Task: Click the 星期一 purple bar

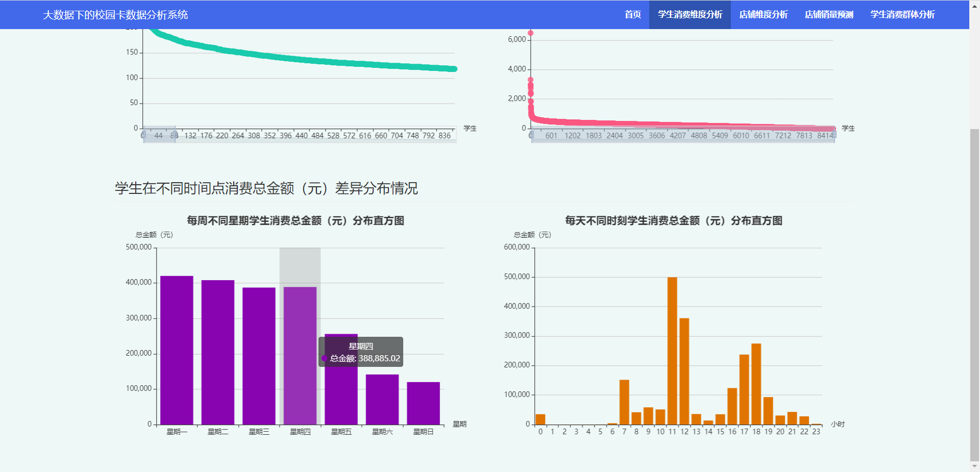Action: pyautogui.click(x=177, y=350)
